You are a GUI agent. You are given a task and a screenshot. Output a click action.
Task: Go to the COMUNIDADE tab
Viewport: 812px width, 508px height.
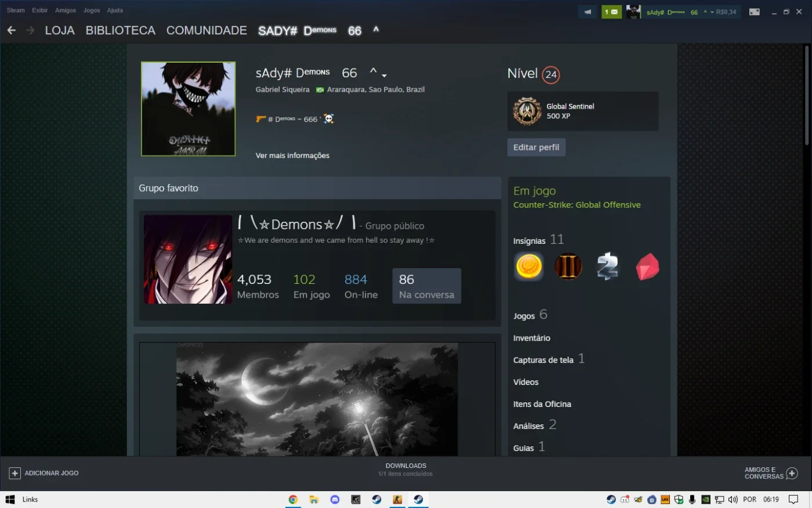206,30
